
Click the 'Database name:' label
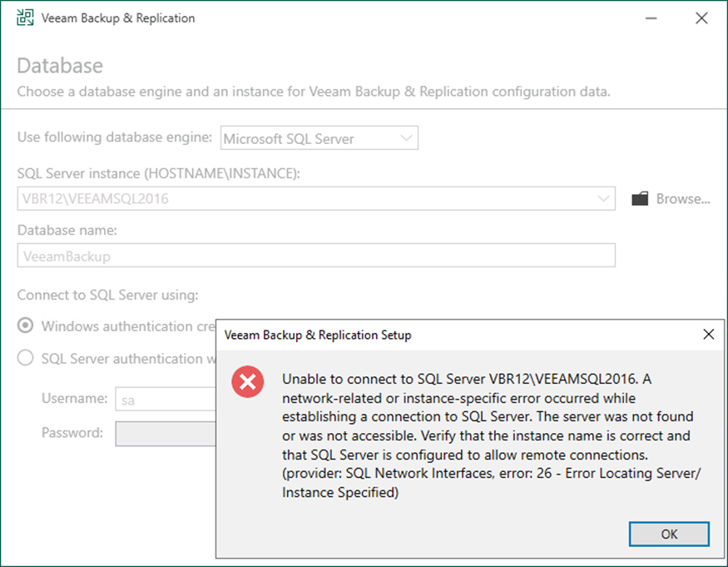point(67,230)
